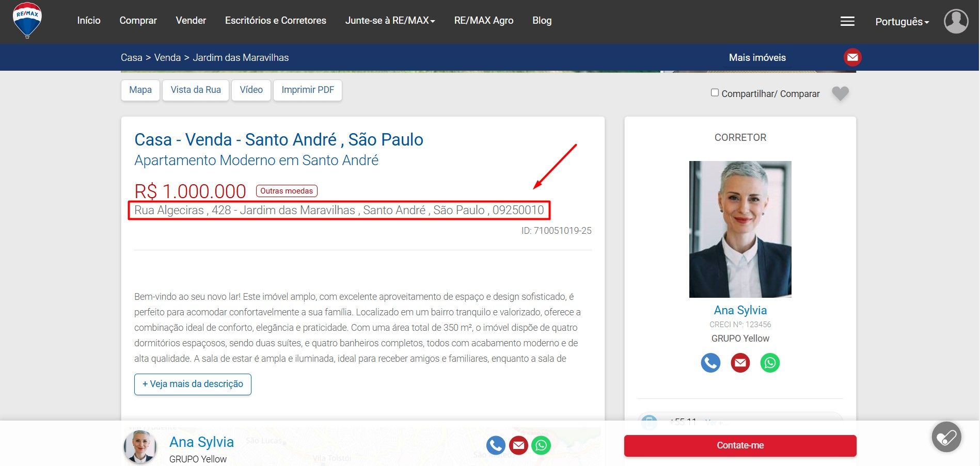Open WhatsApp icon in Corretor card

click(x=770, y=363)
